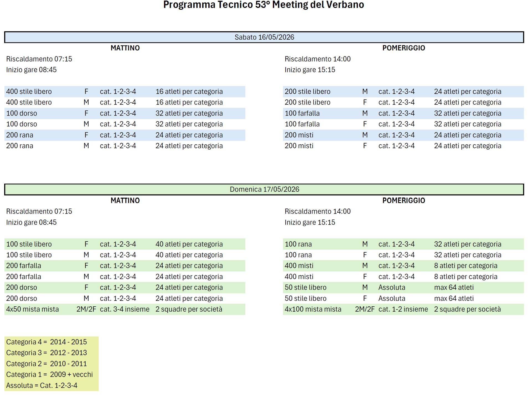The image size is (532, 395).
Task: Click the Categoria 4 = 2014 - 2015 legend
Action: (47, 342)
